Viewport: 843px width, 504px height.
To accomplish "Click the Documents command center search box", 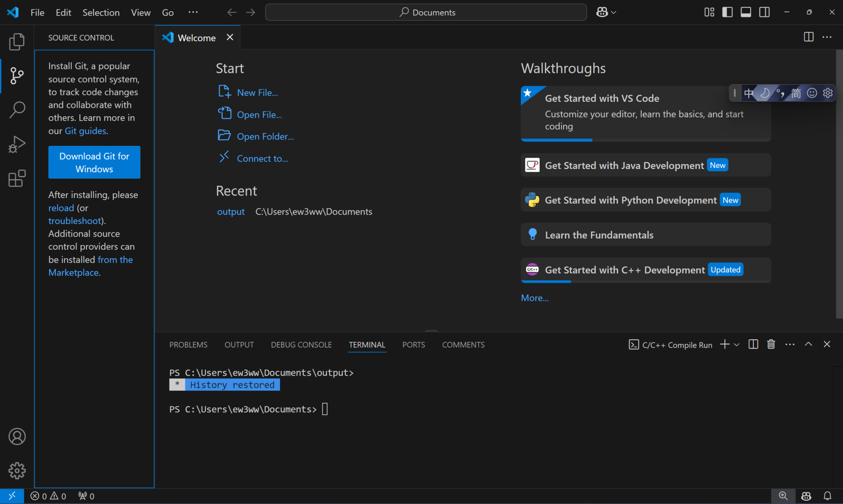I will tap(426, 12).
